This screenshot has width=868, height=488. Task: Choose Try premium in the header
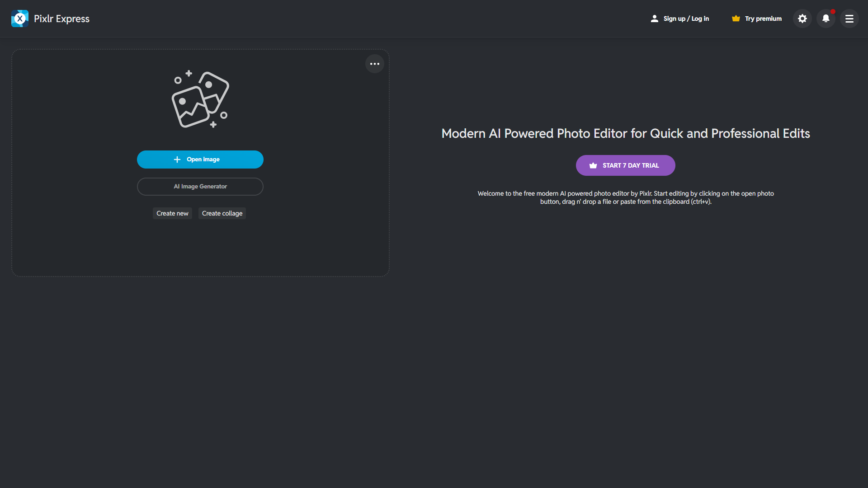(763, 19)
